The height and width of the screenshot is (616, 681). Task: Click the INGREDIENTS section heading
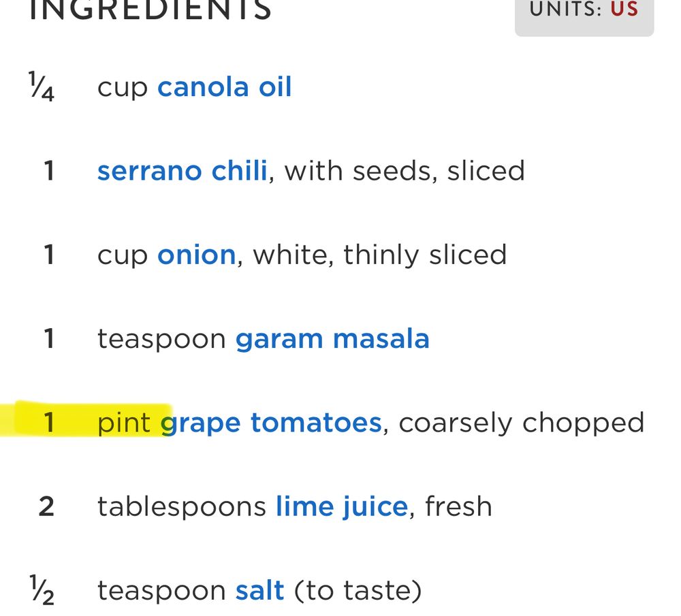pyautogui.click(x=150, y=10)
